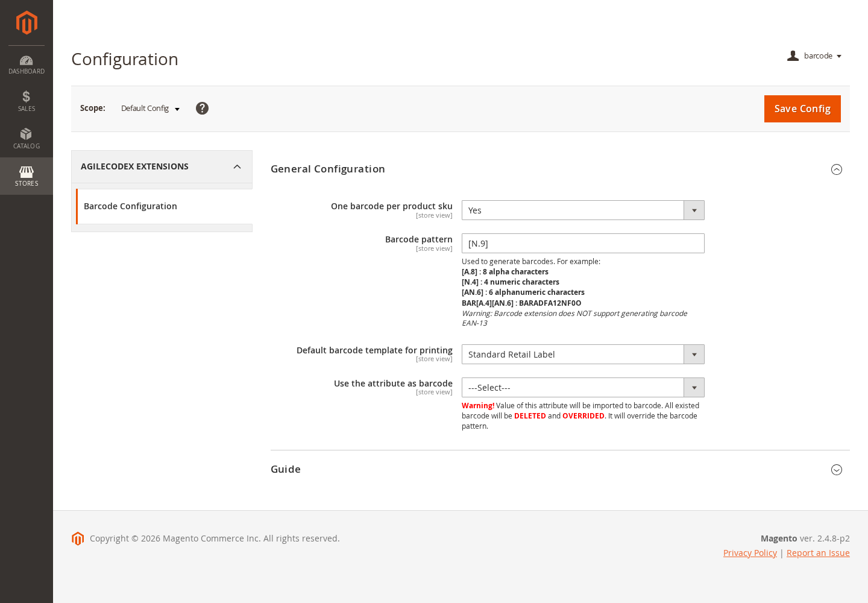Expand the Guide section
Image resolution: width=868 pixels, height=603 pixels.
(837, 470)
